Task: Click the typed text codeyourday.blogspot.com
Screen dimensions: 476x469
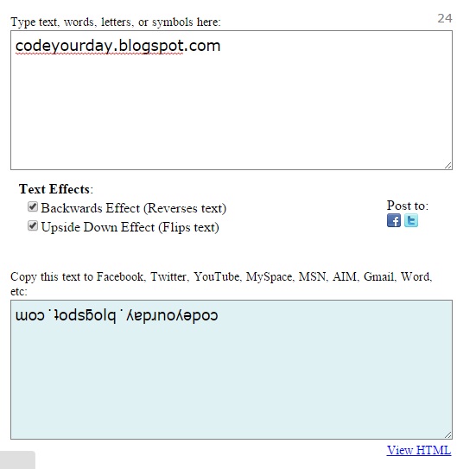Action: point(117,47)
